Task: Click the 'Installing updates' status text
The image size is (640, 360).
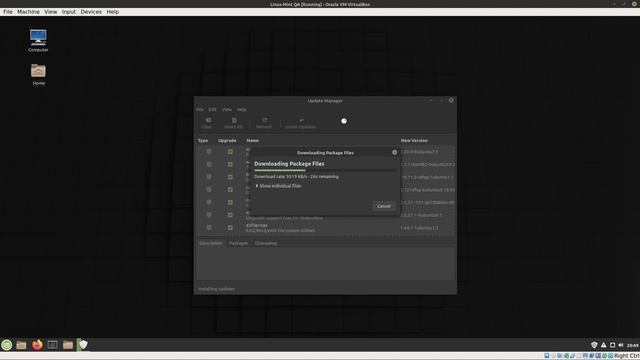Action: click(216, 289)
